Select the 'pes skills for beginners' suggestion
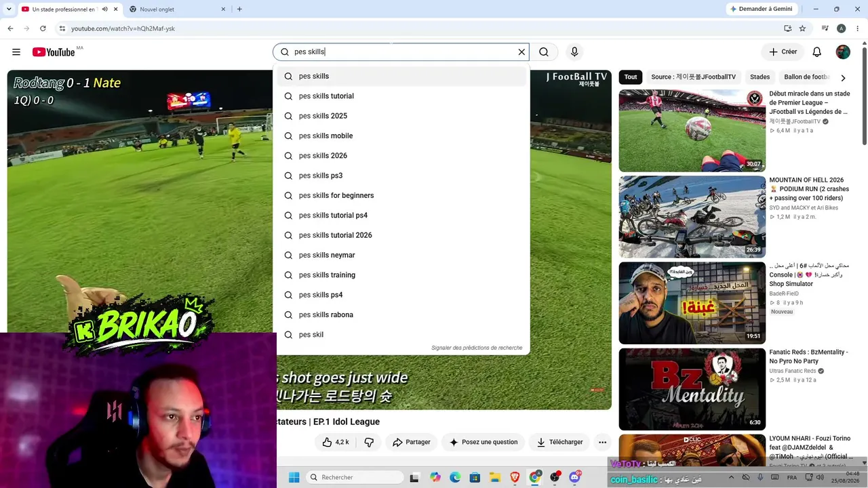 (401, 195)
